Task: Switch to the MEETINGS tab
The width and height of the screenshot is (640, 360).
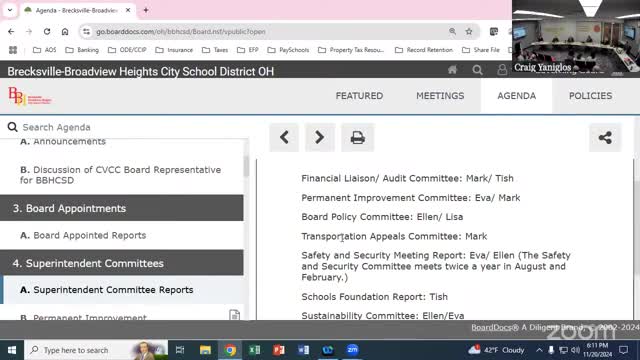Action: pos(440,96)
